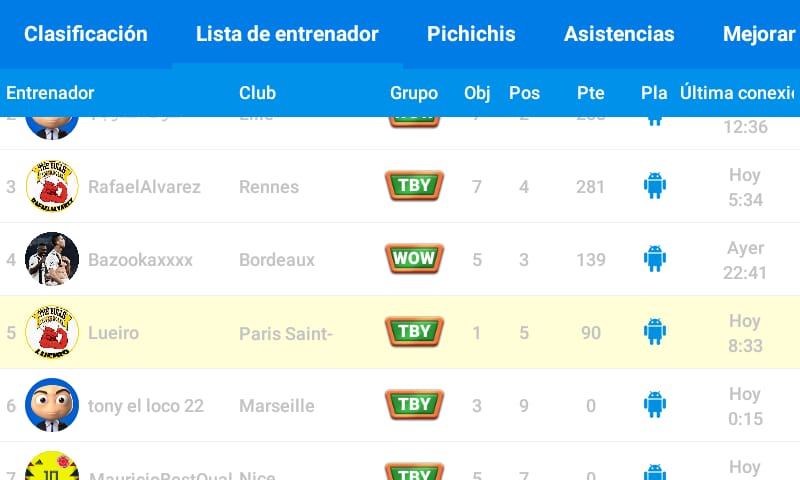This screenshot has height=480, width=800.
Task: Click Android icon in Marseille row
Action: [x=655, y=404]
